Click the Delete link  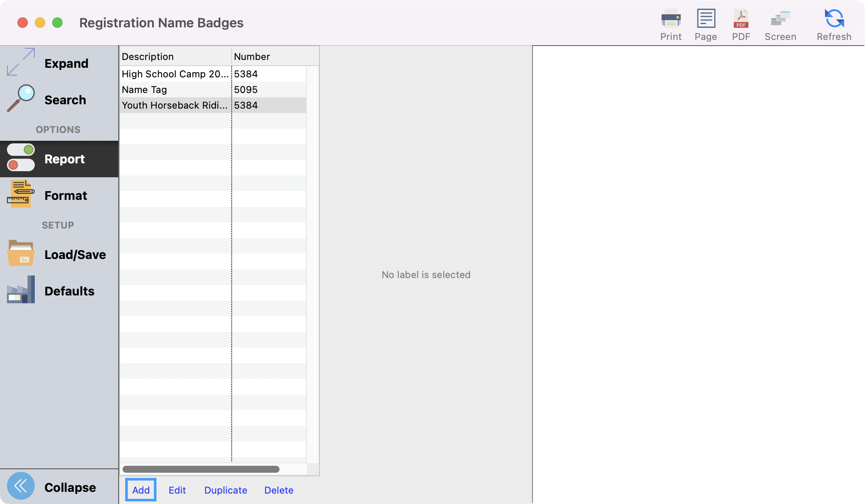[279, 490]
